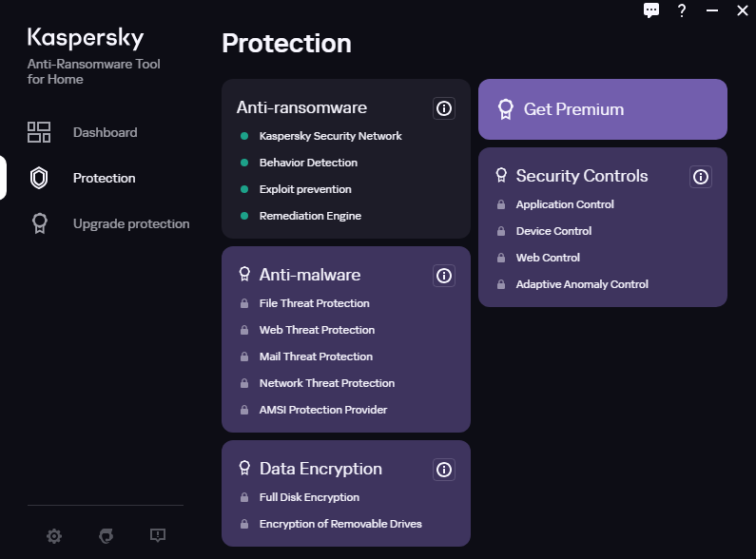Open the notification alert icon at sidebar bottom
Image resolution: width=756 pixels, height=559 pixels.
point(158,536)
